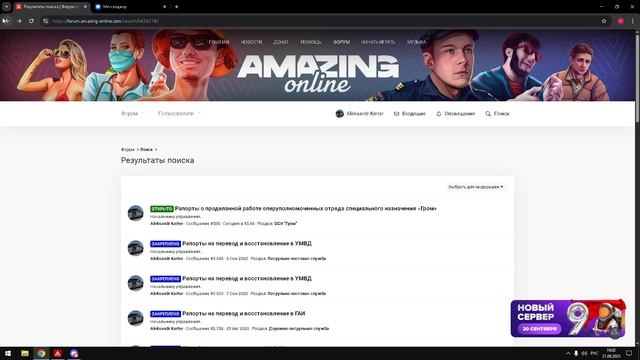640x360 pixels.
Task: Open the Windows Start menu
Action: coord(8,353)
